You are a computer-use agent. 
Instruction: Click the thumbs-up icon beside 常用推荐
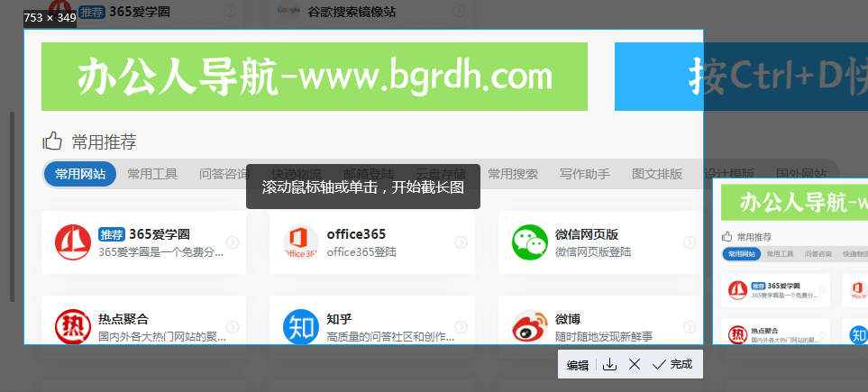click(x=52, y=141)
